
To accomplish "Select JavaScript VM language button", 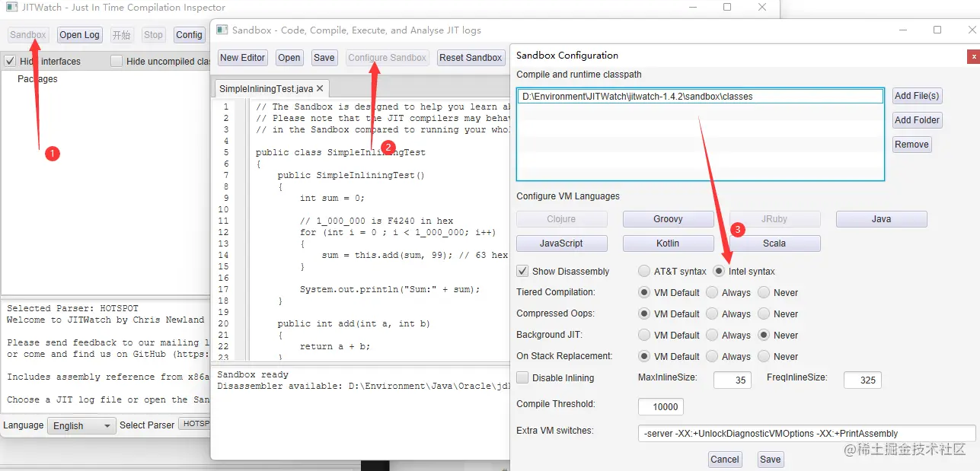I will coord(562,243).
